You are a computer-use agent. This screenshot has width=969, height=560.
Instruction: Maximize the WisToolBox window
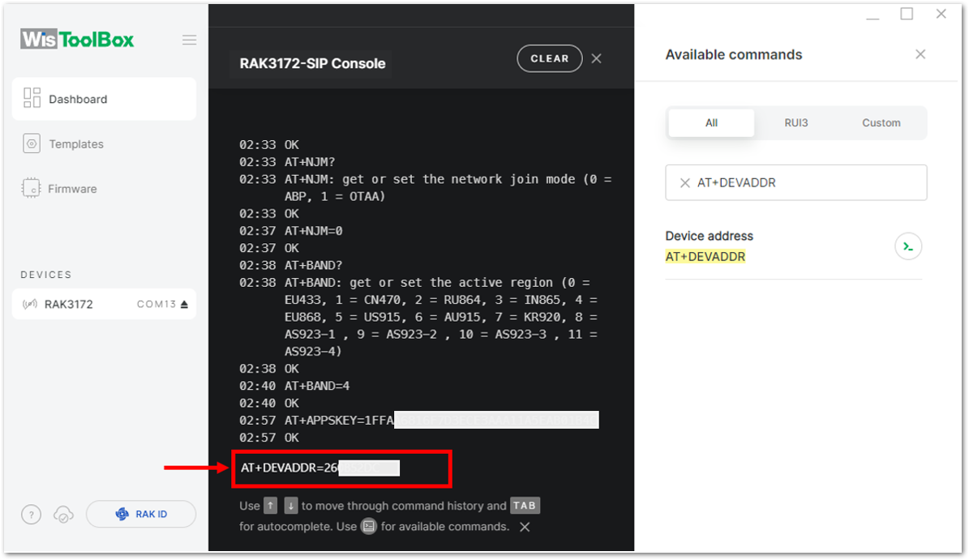(907, 14)
